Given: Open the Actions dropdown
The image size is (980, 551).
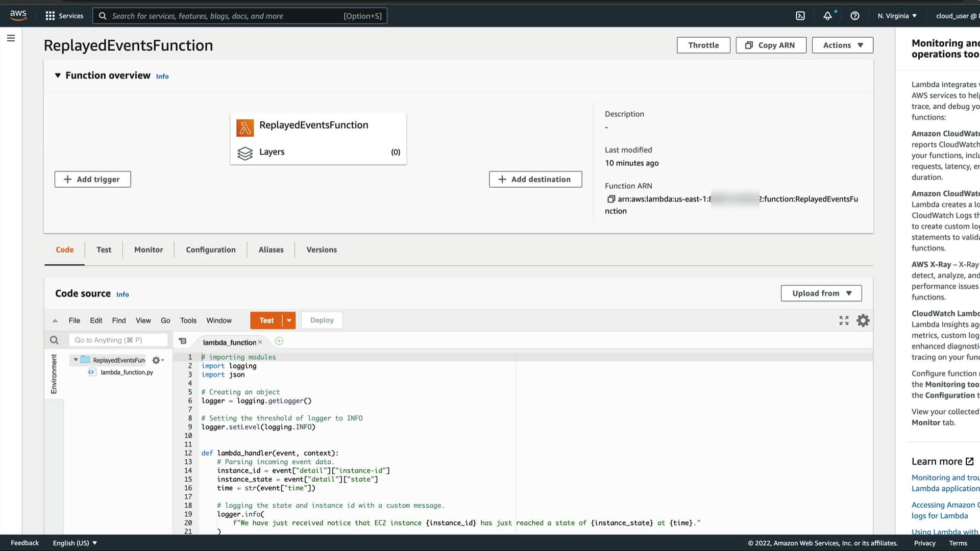Looking at the screenshot, I should coord(842,45).
